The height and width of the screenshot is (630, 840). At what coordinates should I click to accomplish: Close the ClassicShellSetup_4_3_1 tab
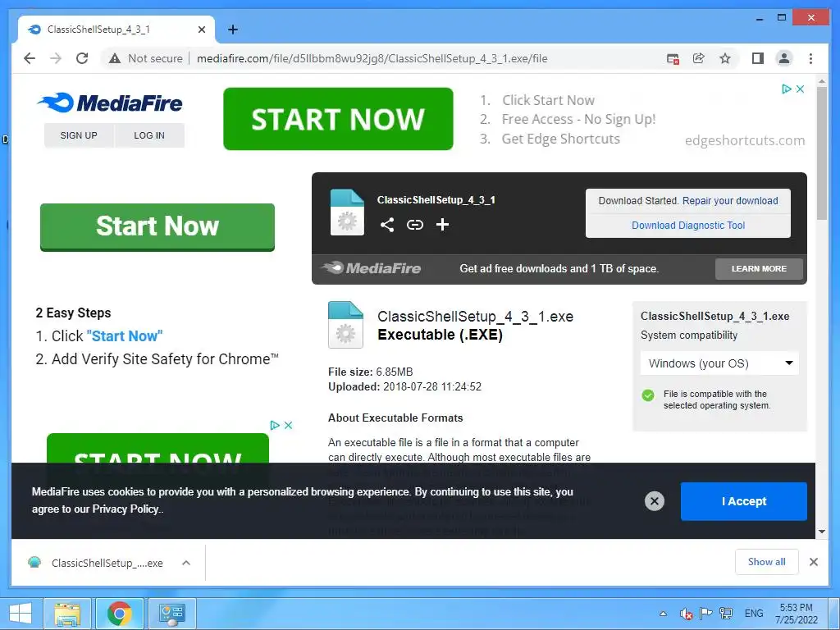coord(202,30)
